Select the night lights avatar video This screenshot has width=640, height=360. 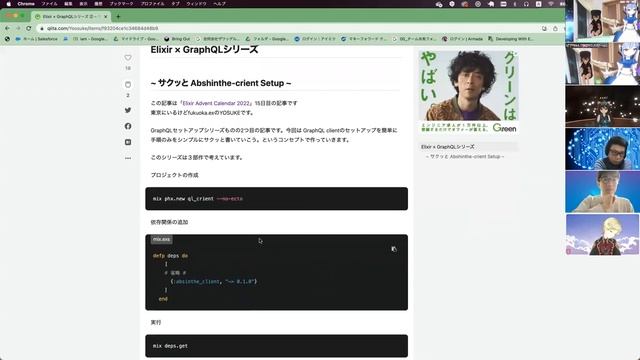(602, 106)
